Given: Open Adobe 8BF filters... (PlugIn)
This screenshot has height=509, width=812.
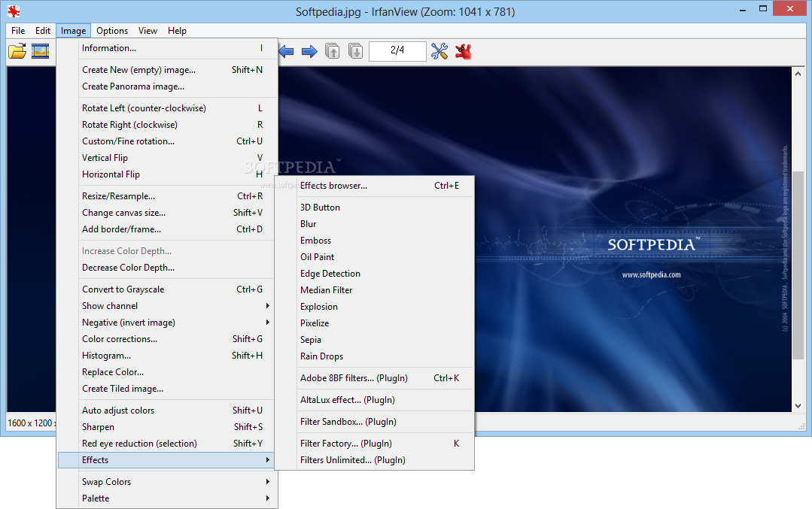Looking at the screenshot, I should click(x=374, y=378).
